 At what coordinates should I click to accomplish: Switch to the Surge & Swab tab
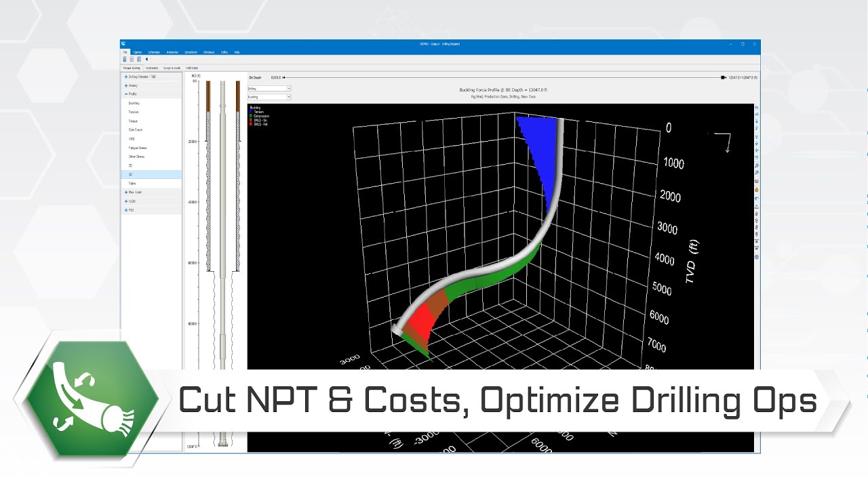pyautogui.click(x=172, y=68)
